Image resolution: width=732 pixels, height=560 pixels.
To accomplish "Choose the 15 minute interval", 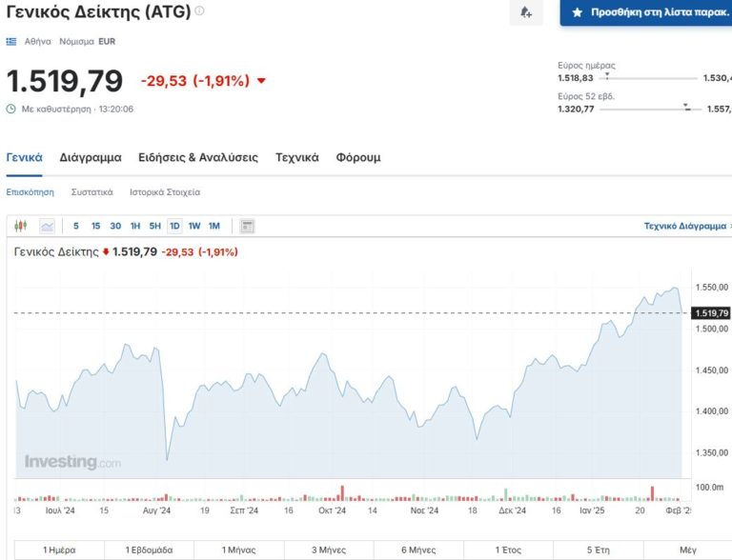I will 95,226.
